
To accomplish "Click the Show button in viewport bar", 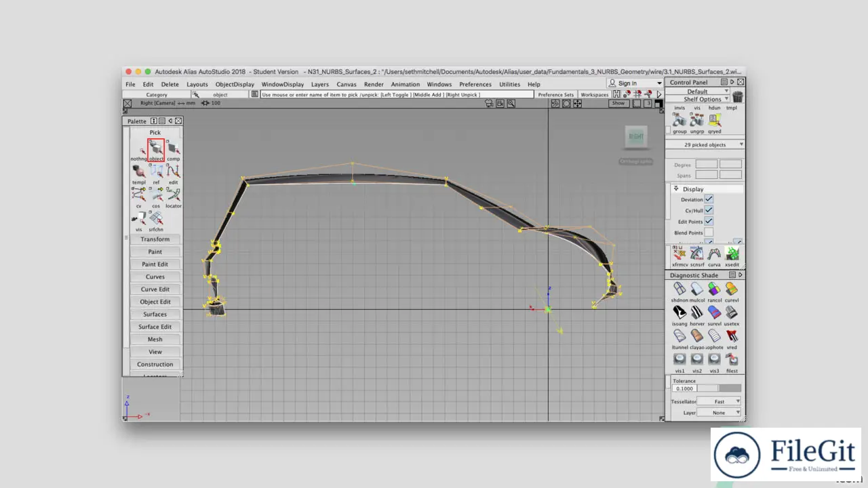I will (618, 103).
